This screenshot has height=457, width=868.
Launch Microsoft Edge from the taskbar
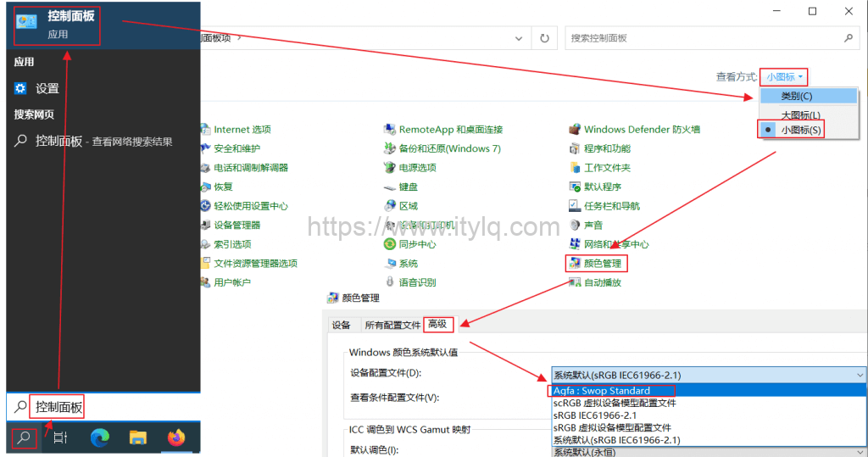coord(100,437)
